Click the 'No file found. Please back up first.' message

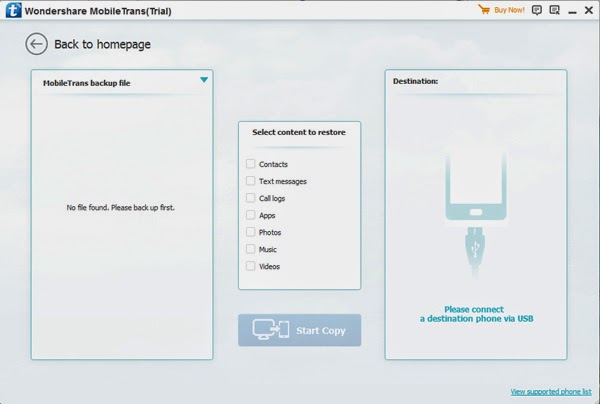(121, 207)
